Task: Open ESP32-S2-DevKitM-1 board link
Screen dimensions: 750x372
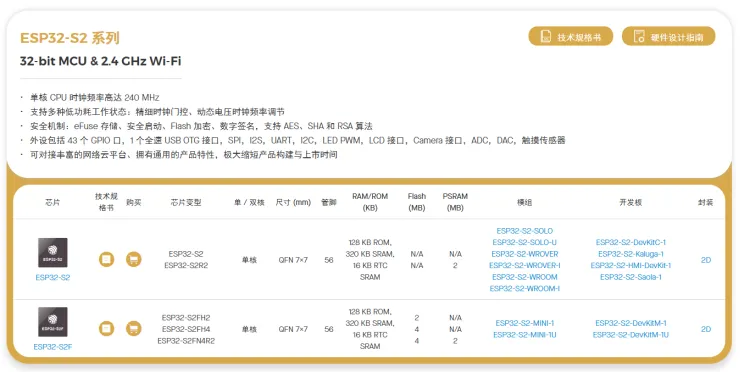Action: [x=631, y=323]
